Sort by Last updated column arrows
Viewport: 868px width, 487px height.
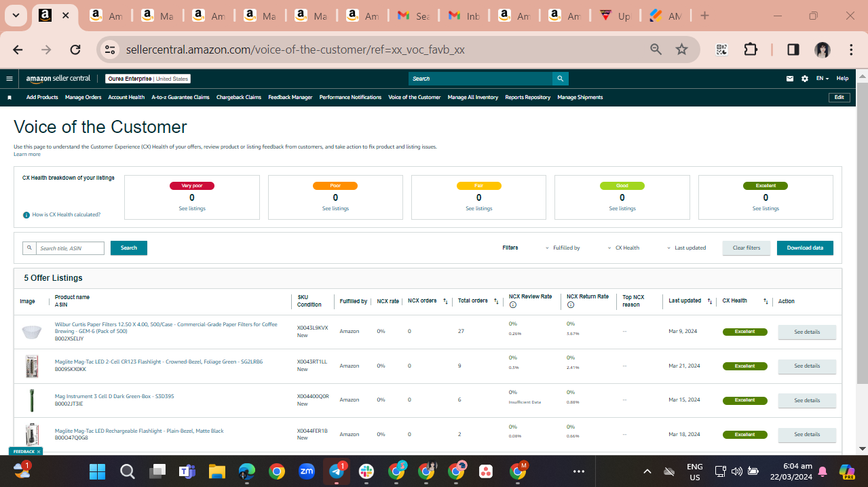click(710, 301)
